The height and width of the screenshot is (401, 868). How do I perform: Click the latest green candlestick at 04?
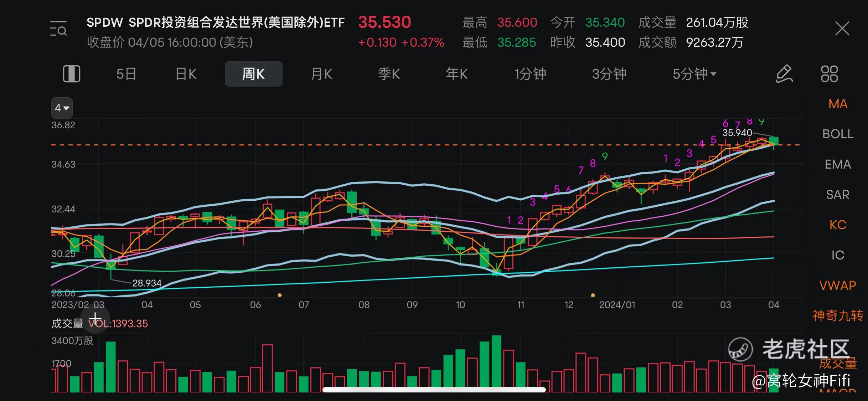774,142
